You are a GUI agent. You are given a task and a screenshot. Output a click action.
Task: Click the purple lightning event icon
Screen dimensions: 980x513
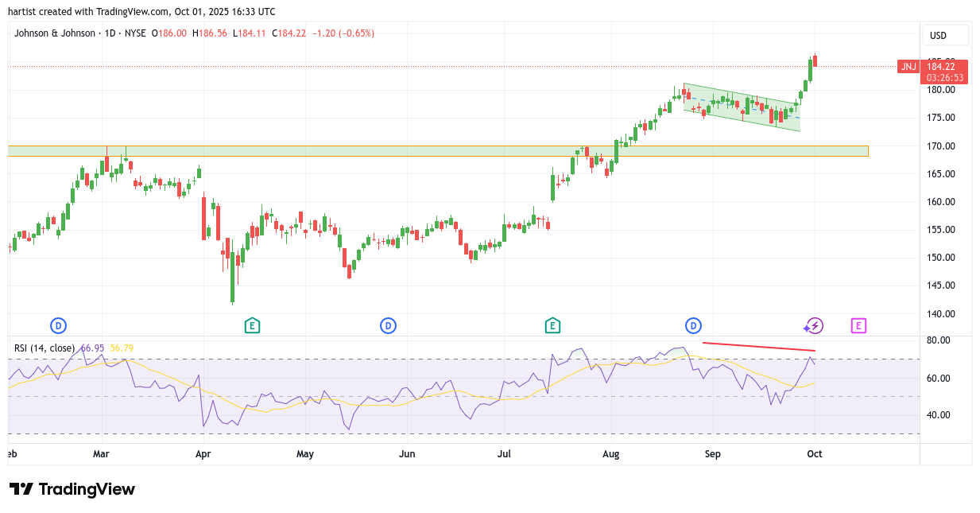pyautogui.click(x=813, y=325)
